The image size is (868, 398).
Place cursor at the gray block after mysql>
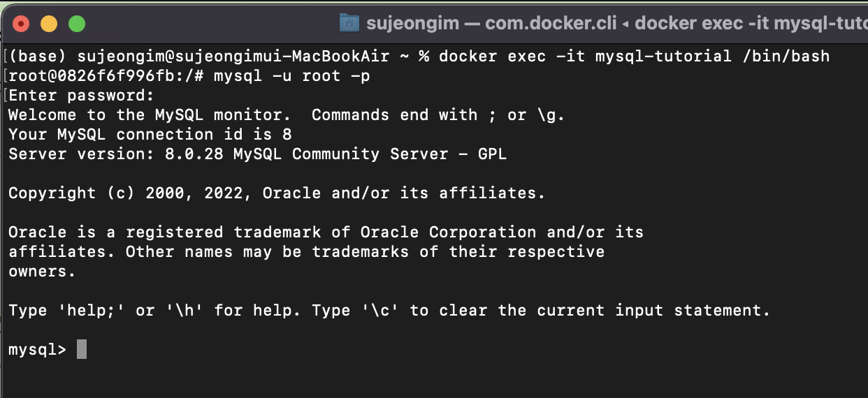point(82,349)
